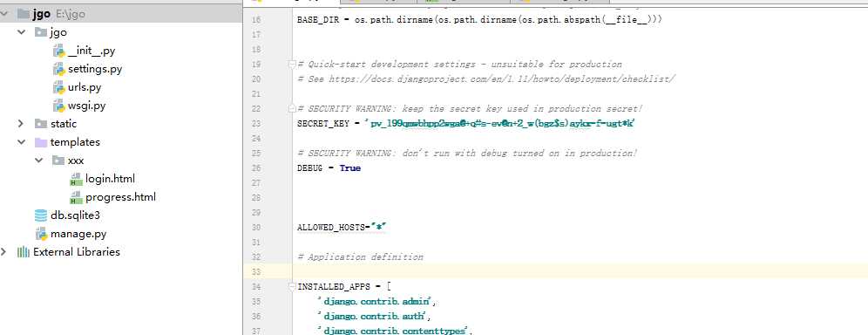Image resolution: width=868 pixels, height=335 pixels.
Task: Click the progress.html HTML file icon
Action: pos(77,197)
